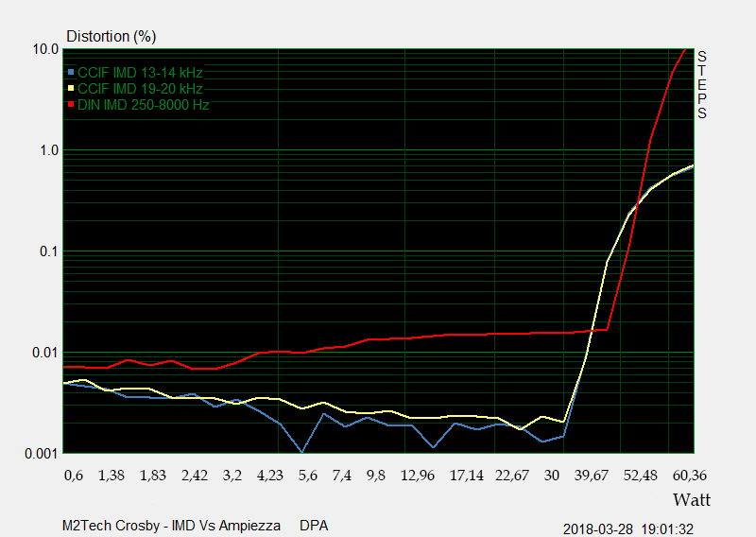Select the 'CCIF IMD 13-14 kHz' legend label
Viewport: 756px width, 537px height.
click(x=140, y=73)
